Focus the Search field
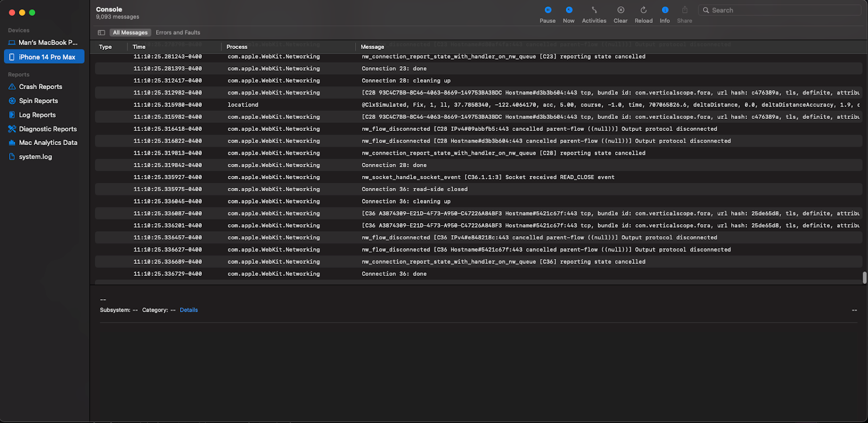868x423 pixels. pos(780,10)
